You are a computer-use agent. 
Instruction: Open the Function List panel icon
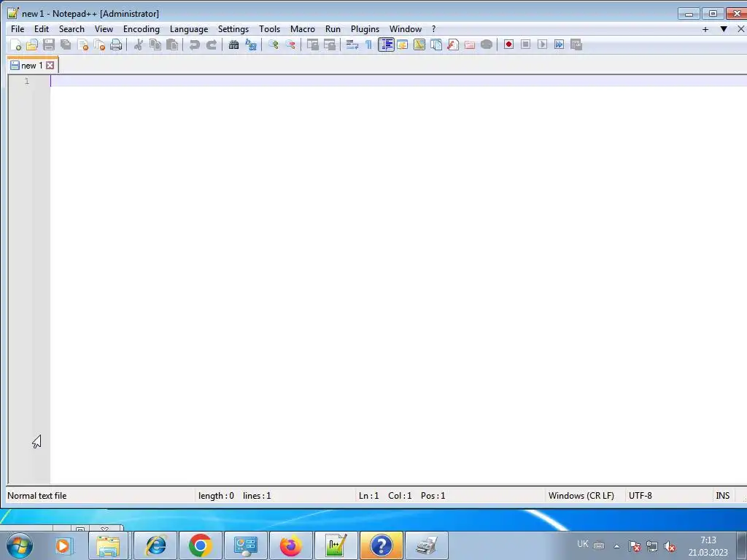453,44
